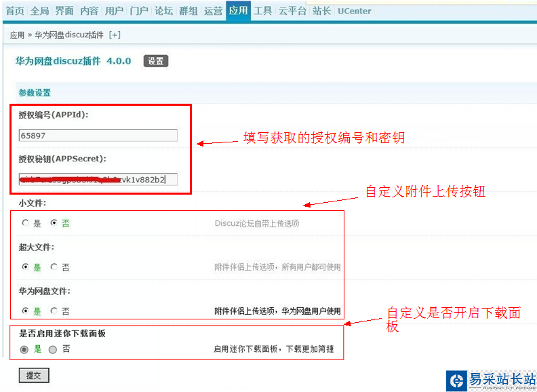
Task: Click the 小文件: label
Action: [x=33, y=203]
